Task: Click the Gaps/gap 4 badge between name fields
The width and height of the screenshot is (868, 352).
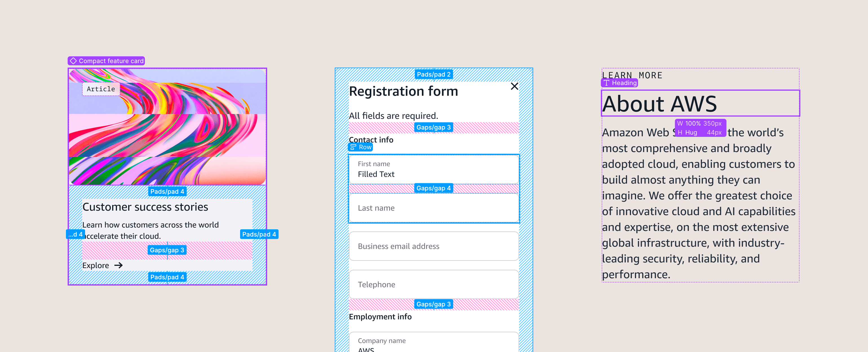Action: 433,188
